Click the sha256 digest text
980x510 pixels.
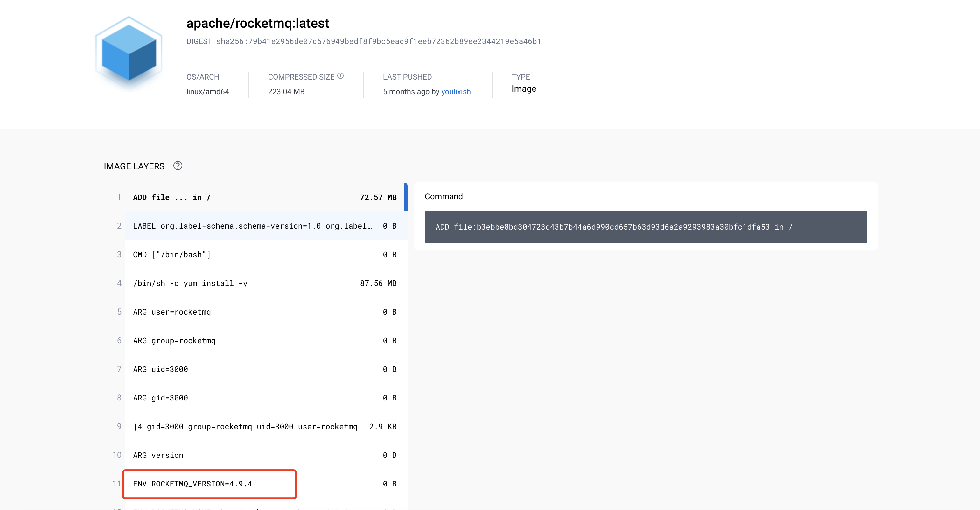tap(378, 41)
